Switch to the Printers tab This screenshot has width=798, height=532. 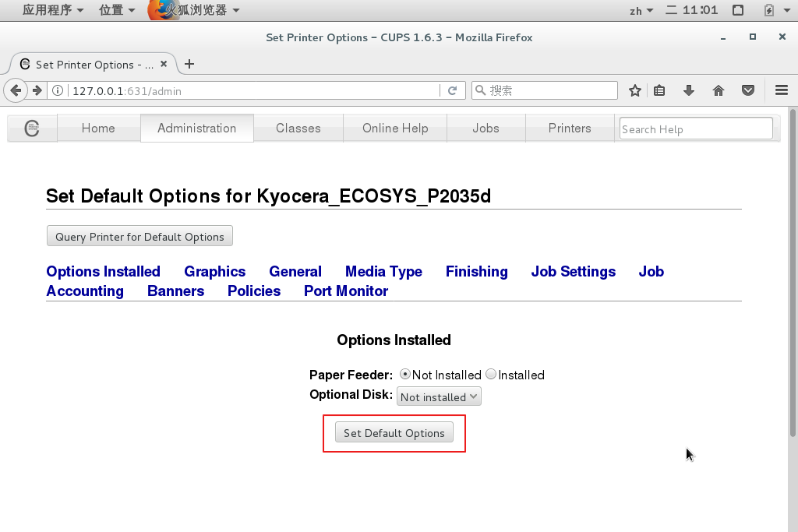pos(570,129)
